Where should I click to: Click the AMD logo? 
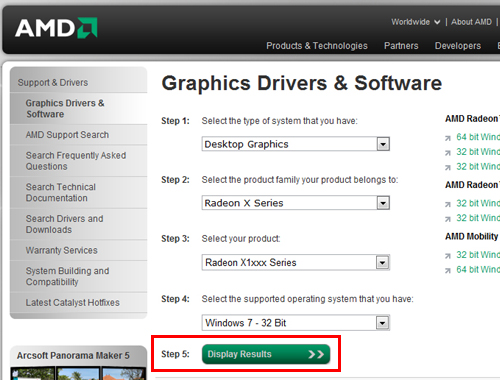pyautogui.click(x=56, y=28)
